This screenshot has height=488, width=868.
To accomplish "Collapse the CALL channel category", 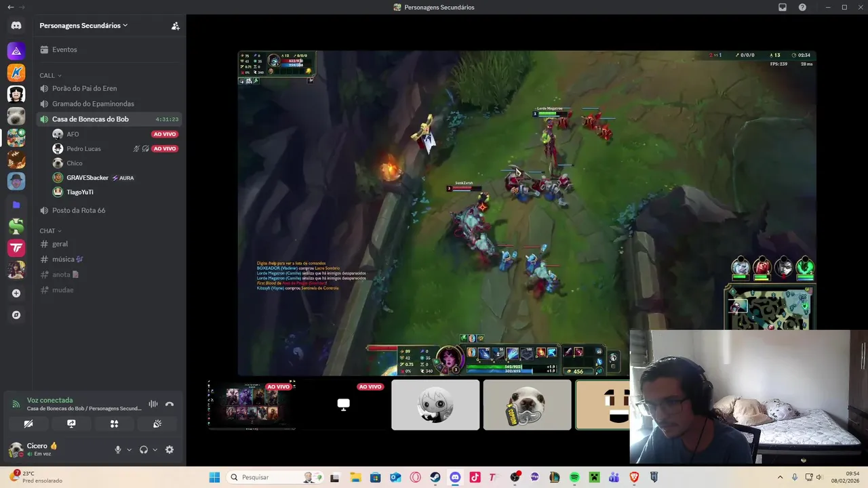I will click(x=51, y=75).
